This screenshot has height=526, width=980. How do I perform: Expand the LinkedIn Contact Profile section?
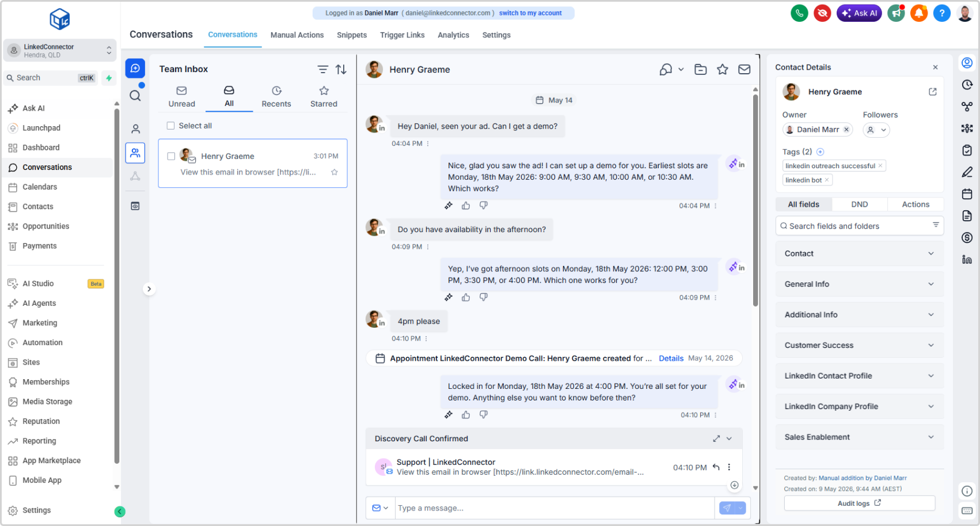(859, 376)
